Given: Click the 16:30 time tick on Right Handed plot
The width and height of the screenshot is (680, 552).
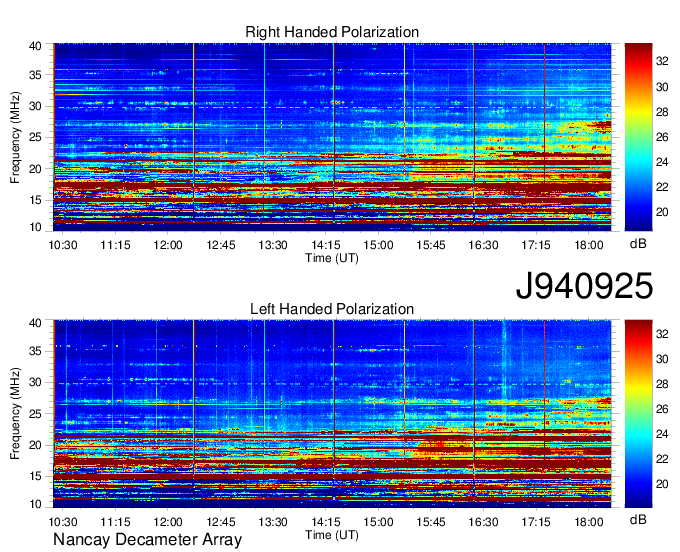Looking at the screenshot, I should pos(484,245).
